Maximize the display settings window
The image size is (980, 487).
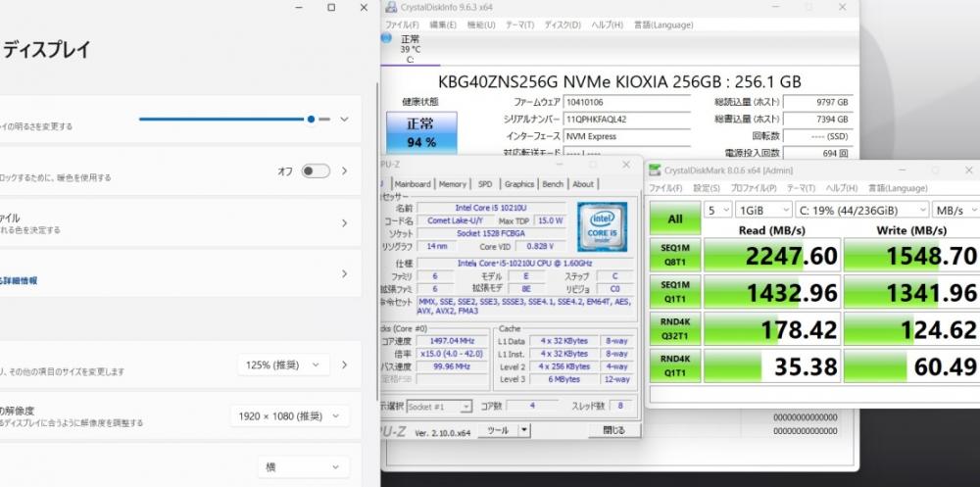[331, 8]
